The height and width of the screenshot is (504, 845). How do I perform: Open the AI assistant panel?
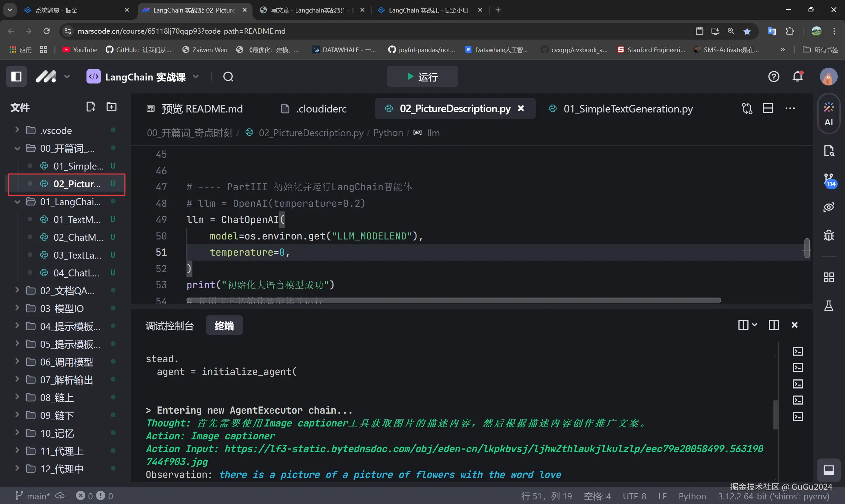[x=828, y=114]
